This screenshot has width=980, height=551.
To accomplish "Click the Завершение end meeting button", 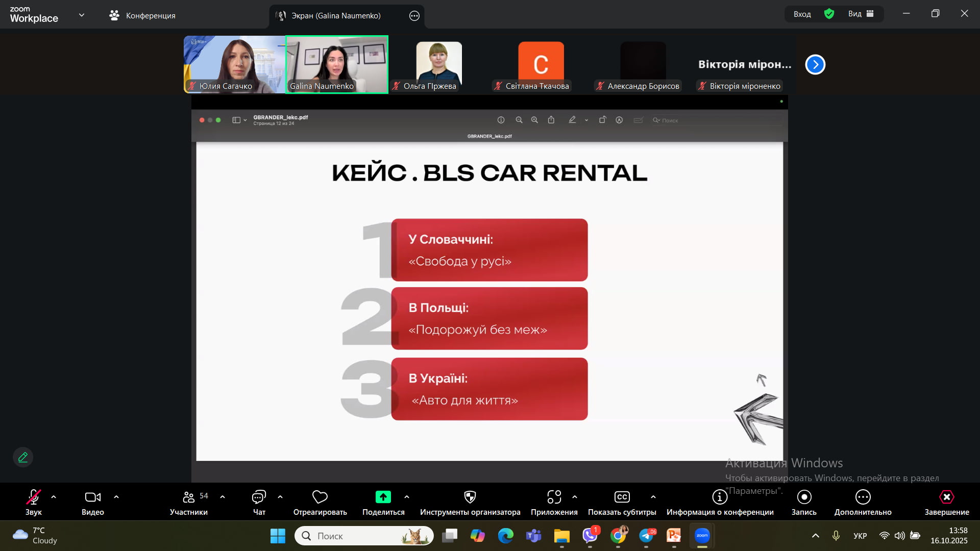I will coord(946,497).
